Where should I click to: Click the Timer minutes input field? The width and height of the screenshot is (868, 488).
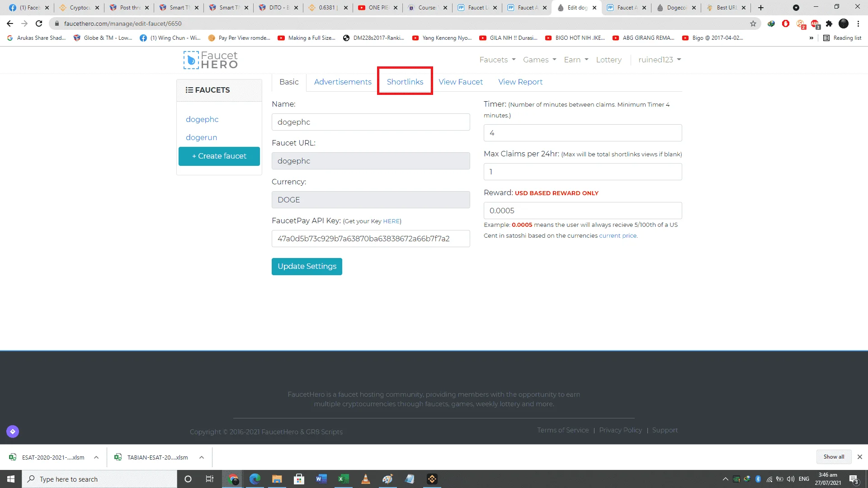[x=583, y=133]
